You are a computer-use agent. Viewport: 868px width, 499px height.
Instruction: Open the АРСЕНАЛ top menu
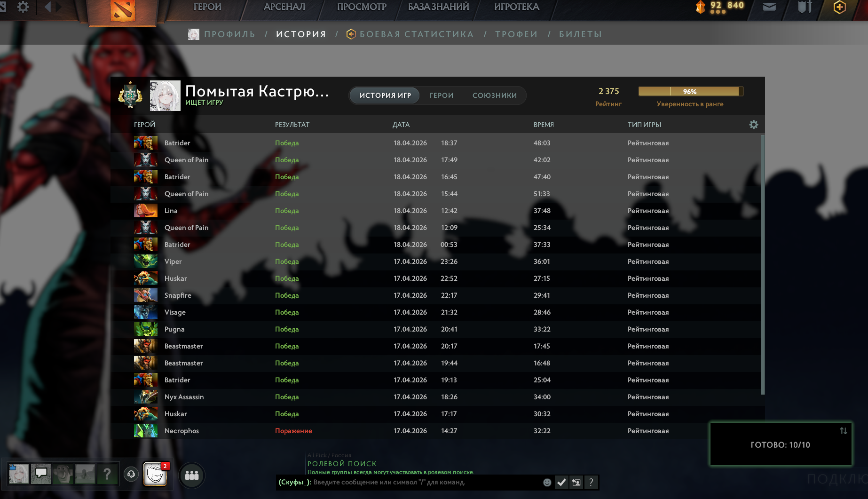pyautogui.click(x=284, y=7)
